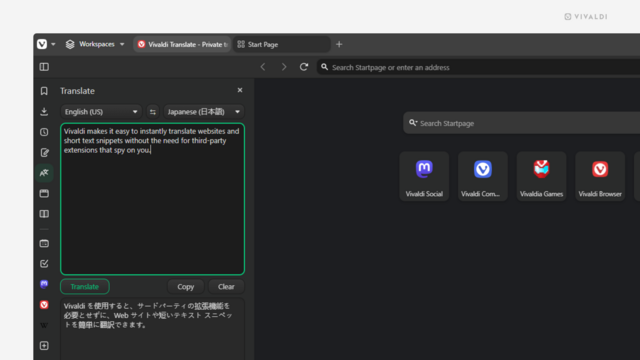Open the Vivaldi Community speed dial
The height and width of the screenshot is (360, 640).
(x=482, y=176)
